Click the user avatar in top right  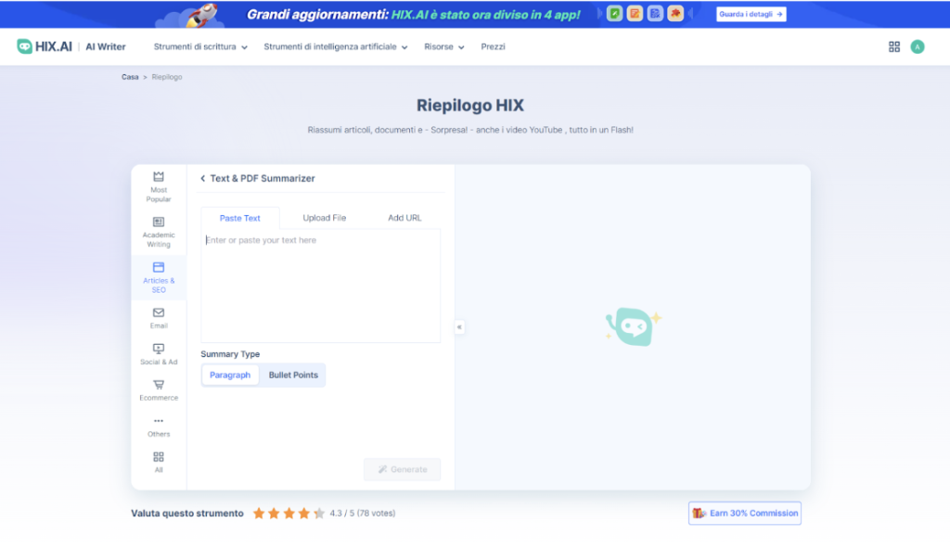pos(918,46)
